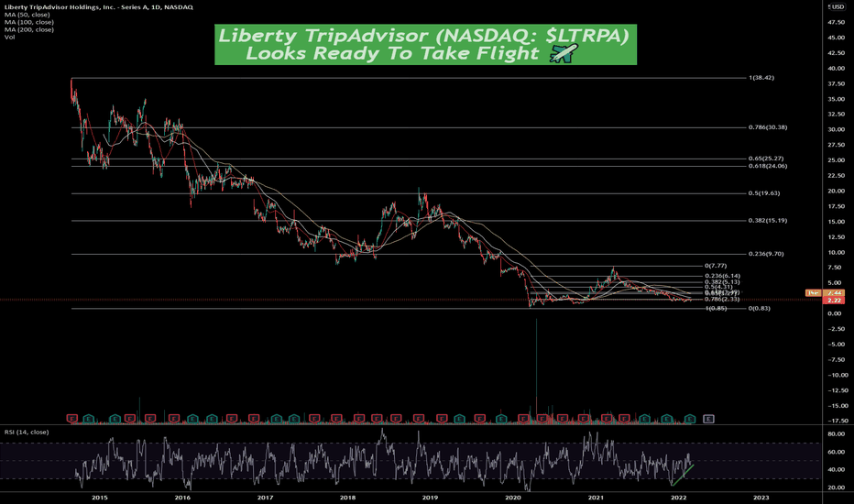Select the Vol indicator legend
Screen dimensions: 854x504
tap(9, 37)
